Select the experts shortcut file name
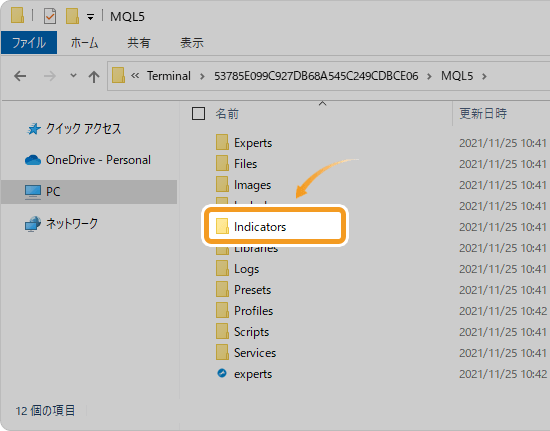The width and height of the screenshot is (550, 431). (253, 374)
